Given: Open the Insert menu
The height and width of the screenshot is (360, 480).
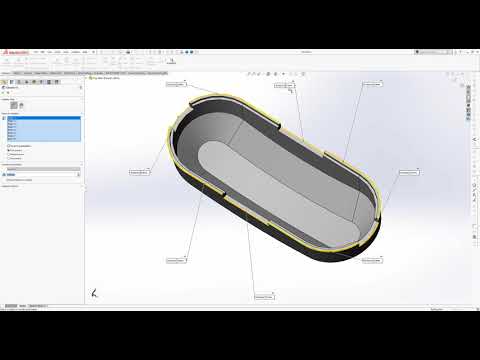Looking at the screenshot, I should 58,52.
